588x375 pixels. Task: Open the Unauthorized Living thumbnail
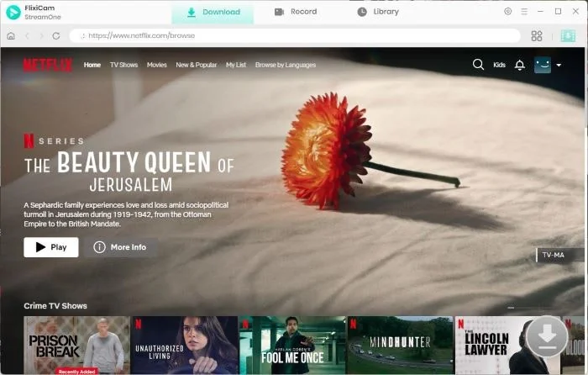tap(185, 346)
